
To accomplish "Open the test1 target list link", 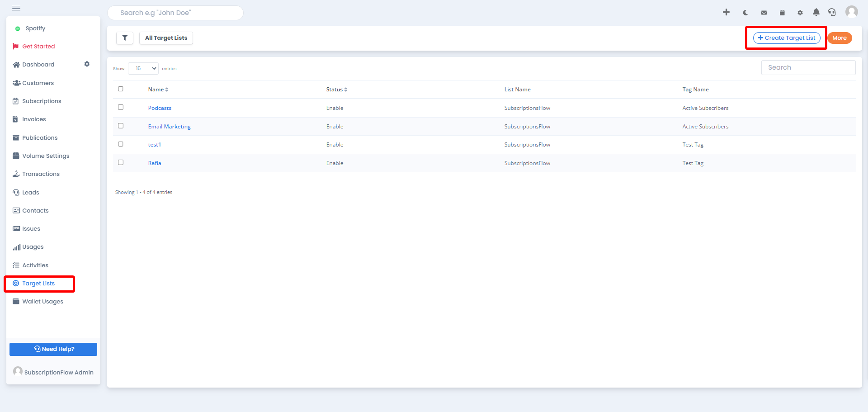I will coord(154,145).
